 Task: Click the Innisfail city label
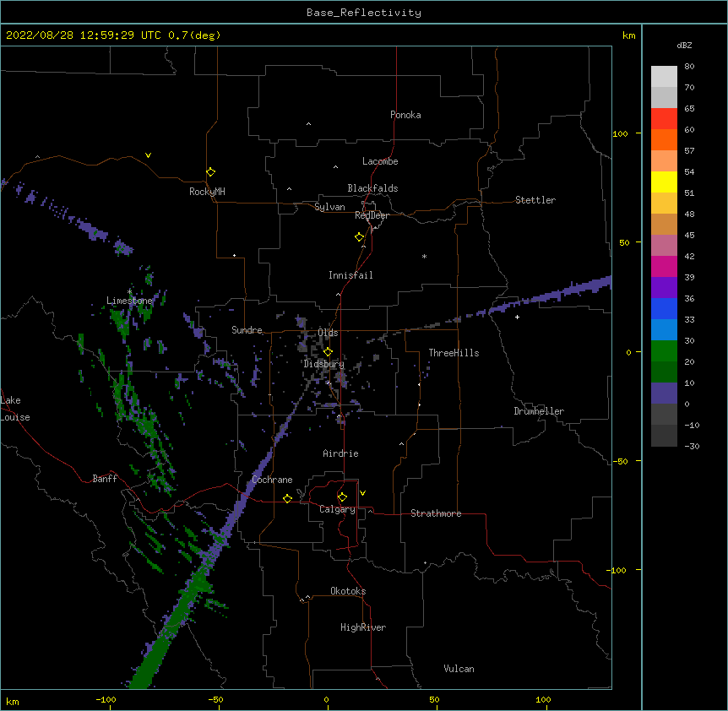(x=350, y=275)
